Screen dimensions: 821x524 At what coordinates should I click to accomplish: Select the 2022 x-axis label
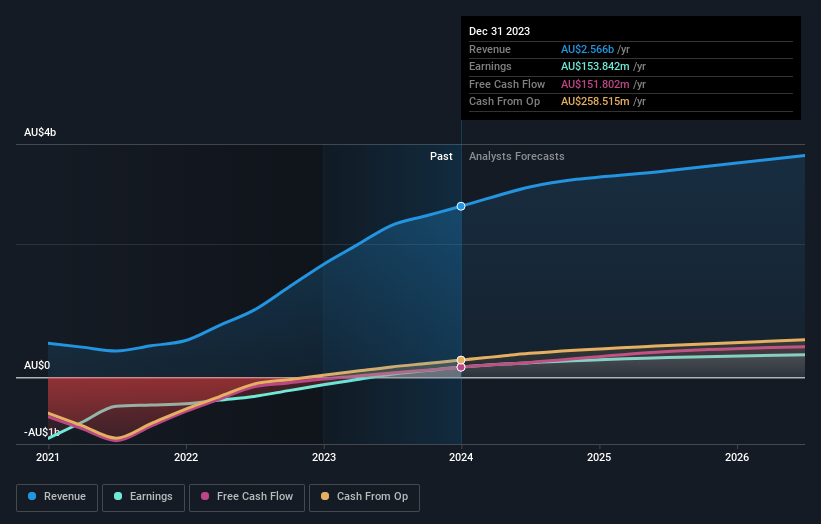[x=186, y=458]
